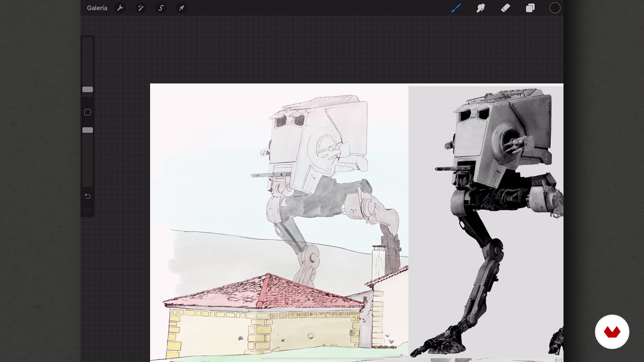This screenshot has width=644, height=362.
Task: Tap the square modify button in sidebar
Action: tap(88, 112)
